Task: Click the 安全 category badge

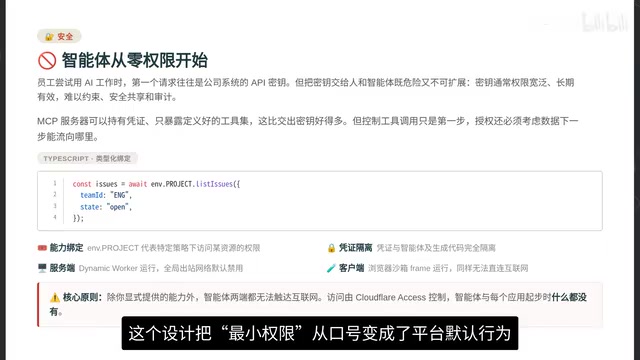Action: click(59, 36)
